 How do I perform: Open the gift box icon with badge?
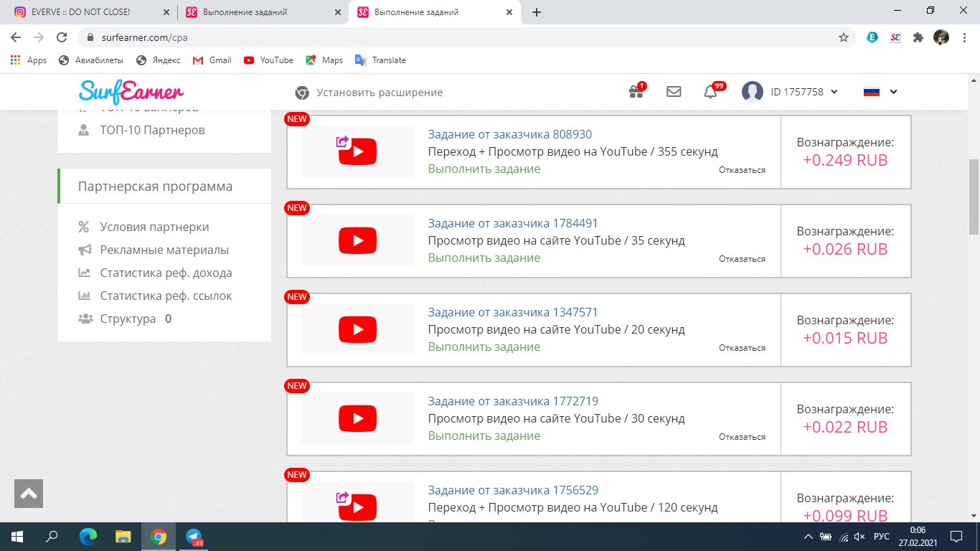636,91
